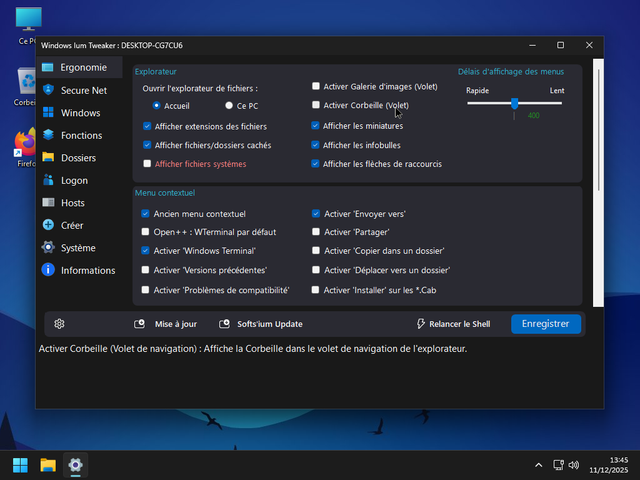Toggle Afficher les miniatures
Screen dimensions: 640x480
click(315, 126)
